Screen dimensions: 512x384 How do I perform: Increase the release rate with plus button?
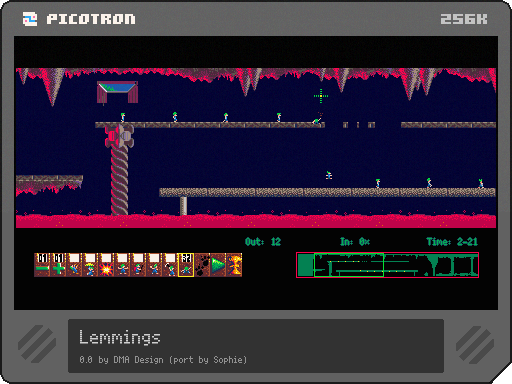tap(58, 265)
